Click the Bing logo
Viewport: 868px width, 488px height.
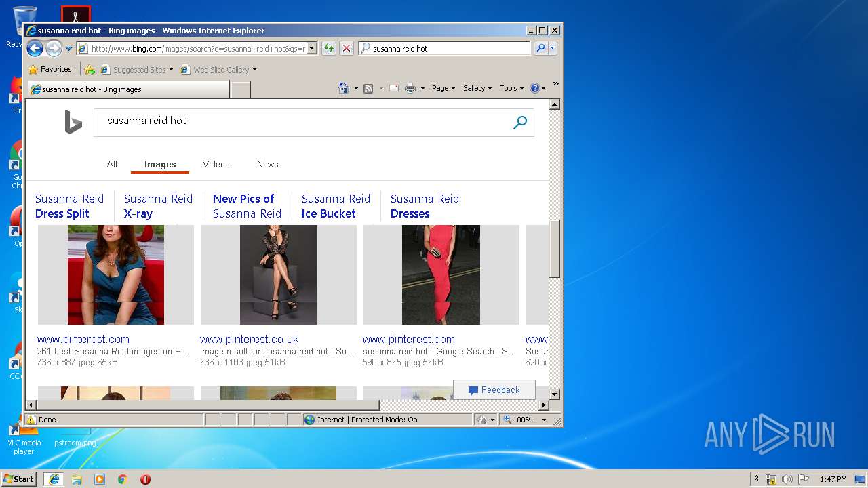click(73, 122)
